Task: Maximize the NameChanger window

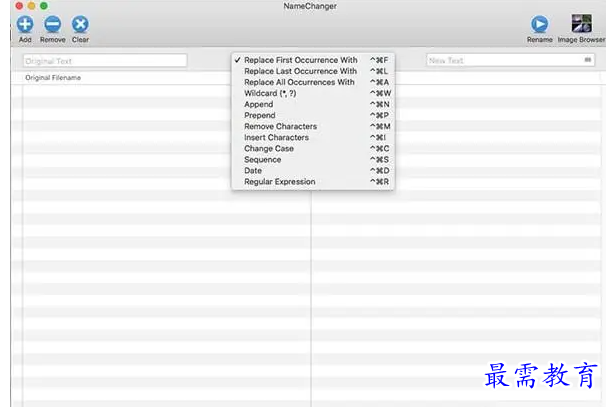Action: pyautogui.click(x=44, y=6)
